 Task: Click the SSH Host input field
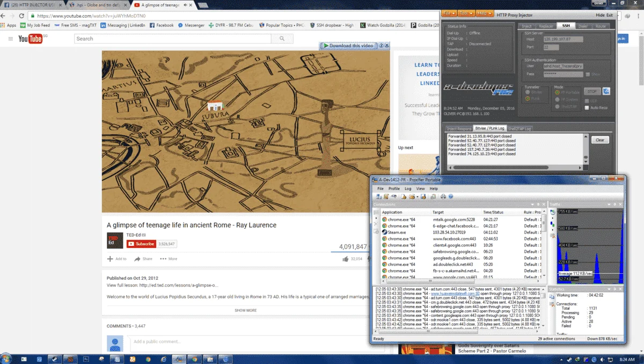[563, 39]
